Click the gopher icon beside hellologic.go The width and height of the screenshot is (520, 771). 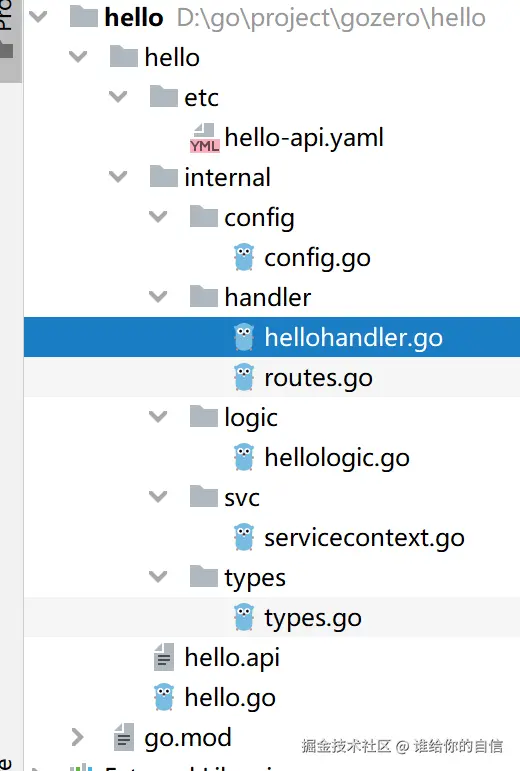click(x=244, y=457)
